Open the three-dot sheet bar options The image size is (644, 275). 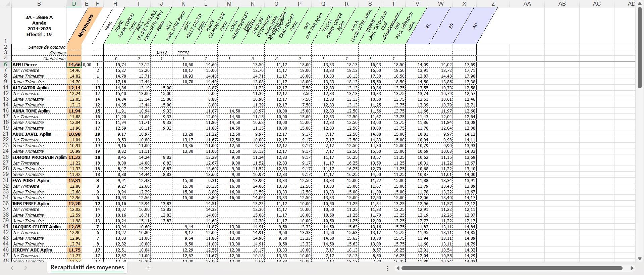pyautogui.click(x=388, y=268)
